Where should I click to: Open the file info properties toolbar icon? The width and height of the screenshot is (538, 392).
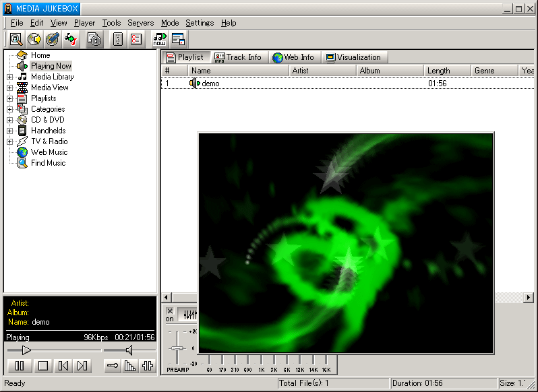[x=94, y=39]
